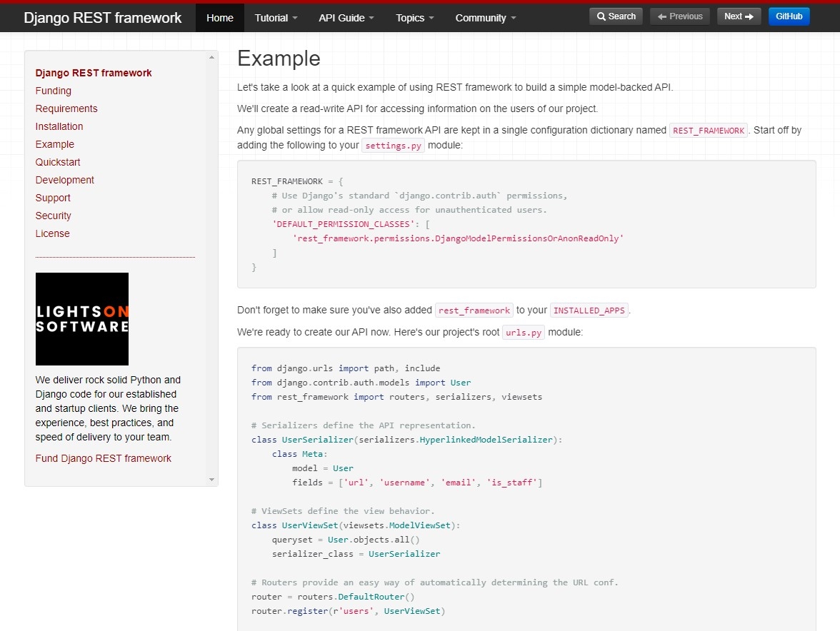Click the "class Meta:" code line
The image size is (840, 631).
[x=299, y=454]
